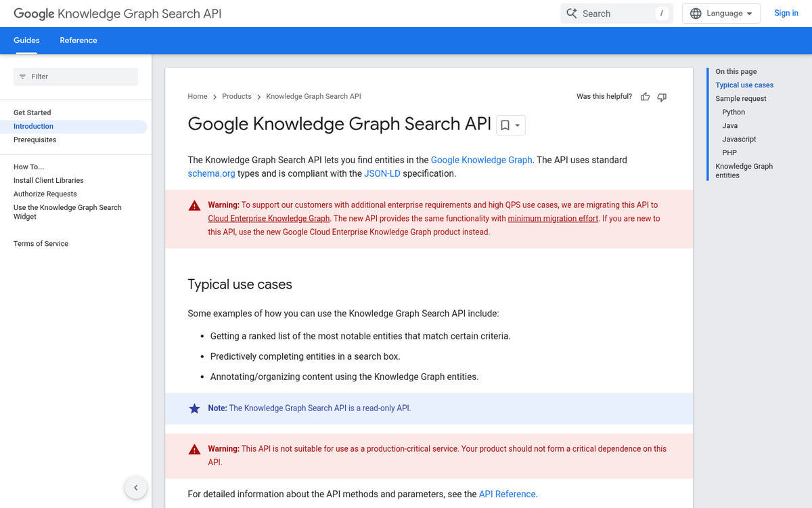Open the Prerequisites sidebar item

(35, 140)
